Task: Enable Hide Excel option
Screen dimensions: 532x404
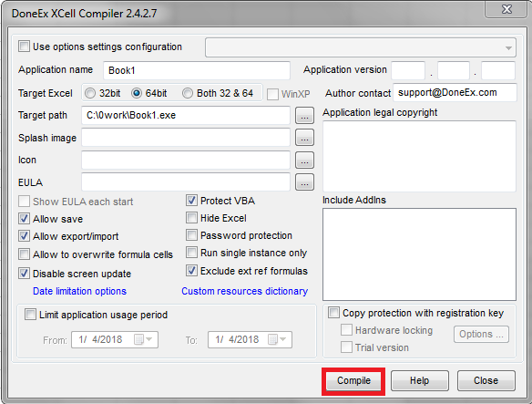Action: pos(191,217)
